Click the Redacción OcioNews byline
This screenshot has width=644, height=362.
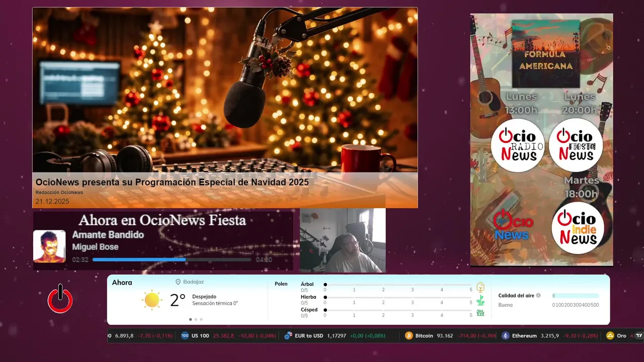[59, 193]
